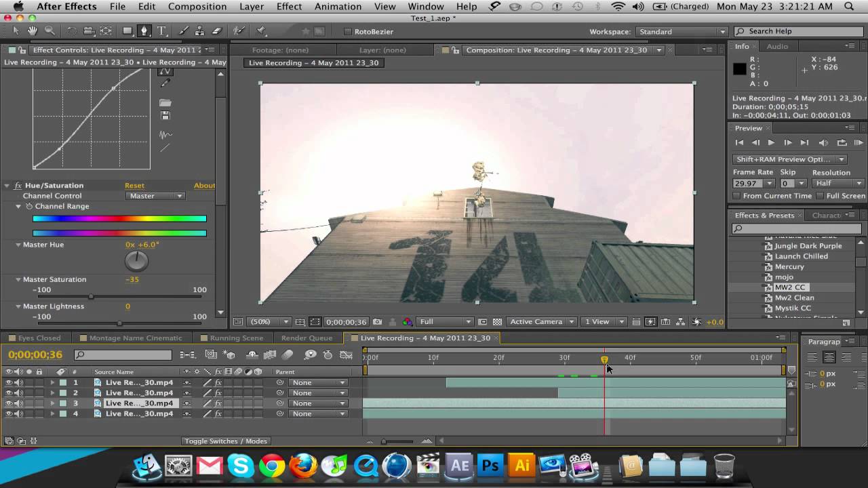
Task: Open the Channel Control Master dropdown
Action: [x=155, y=196]
